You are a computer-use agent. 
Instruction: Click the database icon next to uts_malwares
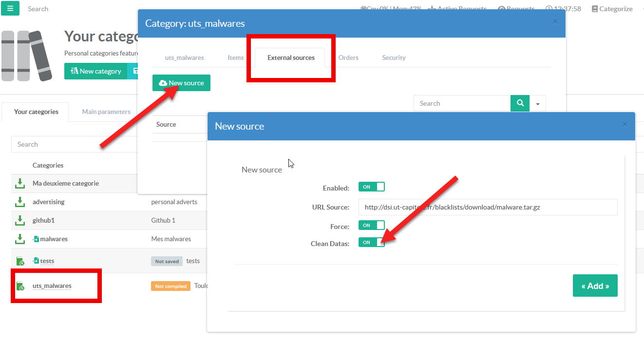(x=20, y=286)
